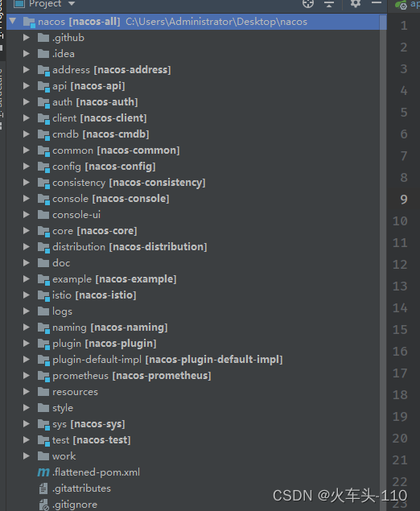The image size is (420, 511).
Task: Click the Project panel title
Action: pyautogui.click(x=45, y=3)
